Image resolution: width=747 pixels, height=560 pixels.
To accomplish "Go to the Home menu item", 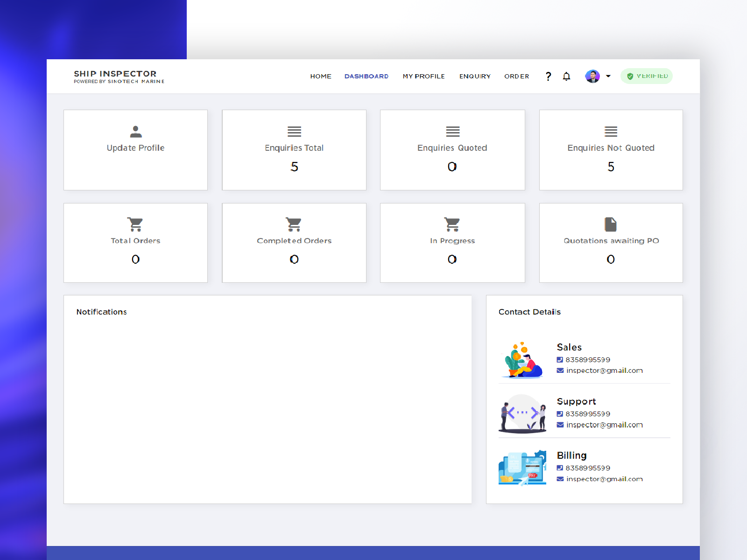I will 321,76.
